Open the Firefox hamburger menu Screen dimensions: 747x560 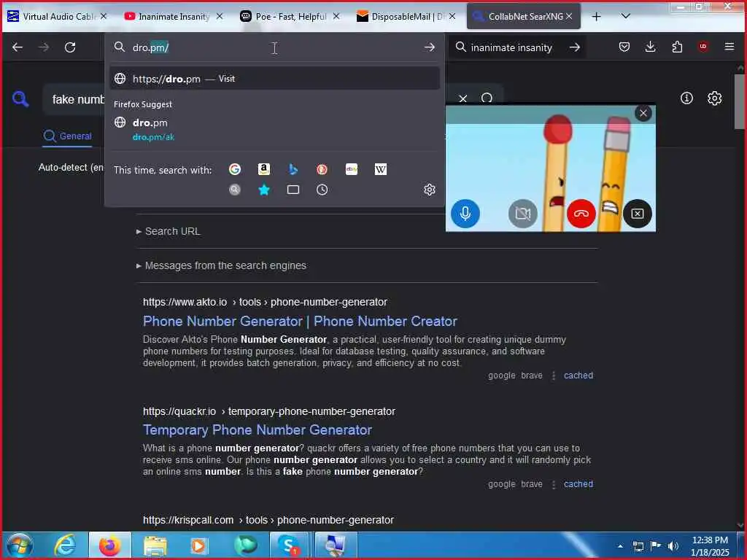729,47
